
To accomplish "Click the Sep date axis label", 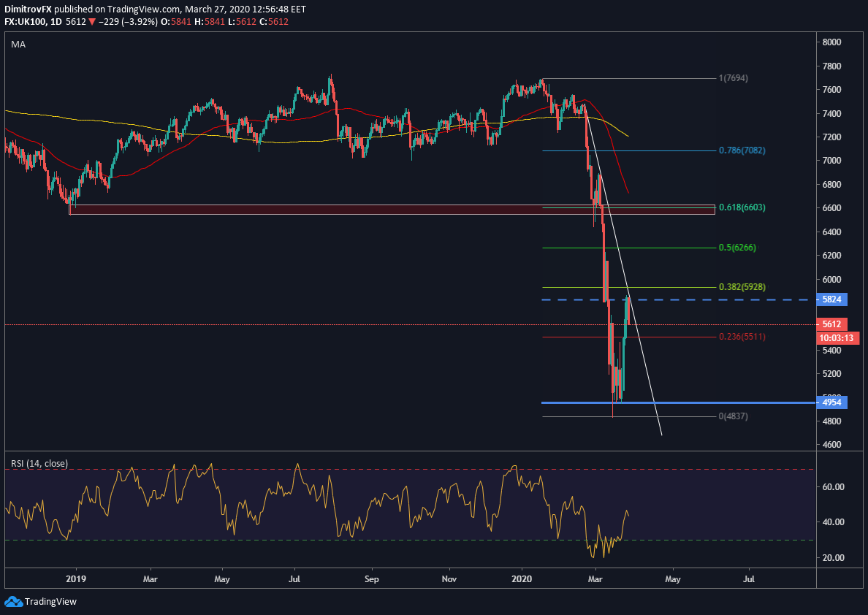I will click(x=372, y=579).
